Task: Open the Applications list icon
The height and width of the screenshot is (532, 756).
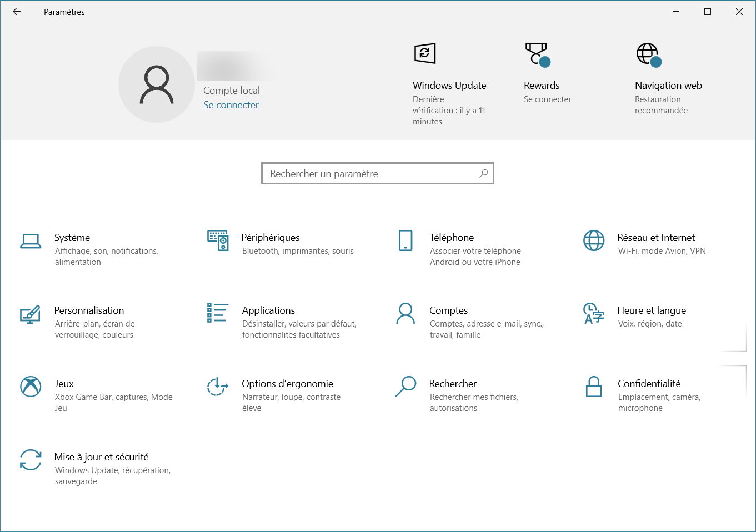Action: click(218, 313)
